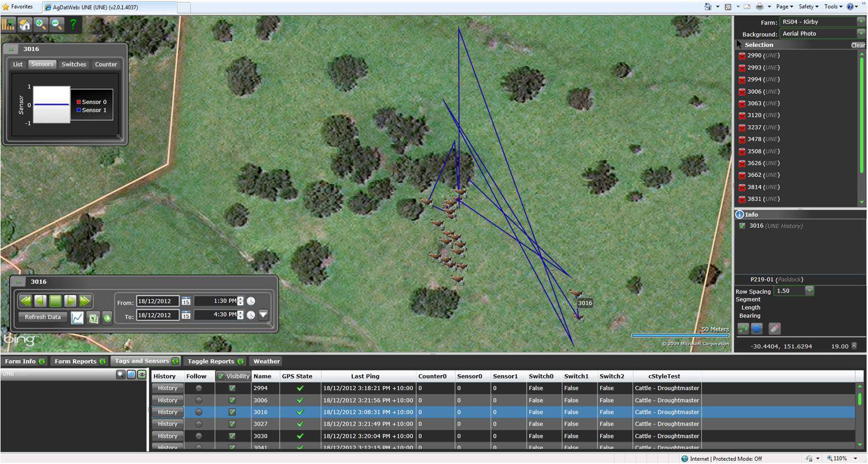Toggle 3016 UNE History checkbox in Info
This screenshot has height=464, width=868.
pyautogui.click(x=742, y=226)
